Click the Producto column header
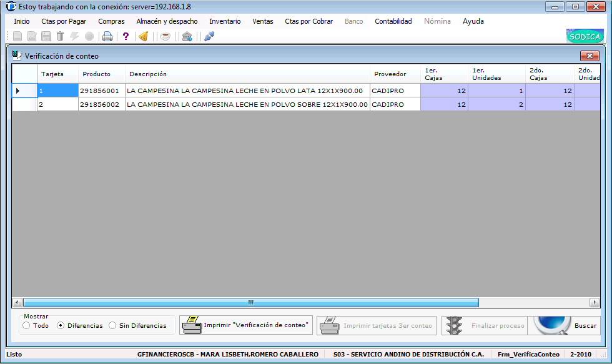Image resolution: width=612 pixels, height=364 pixels. (102, 74)
